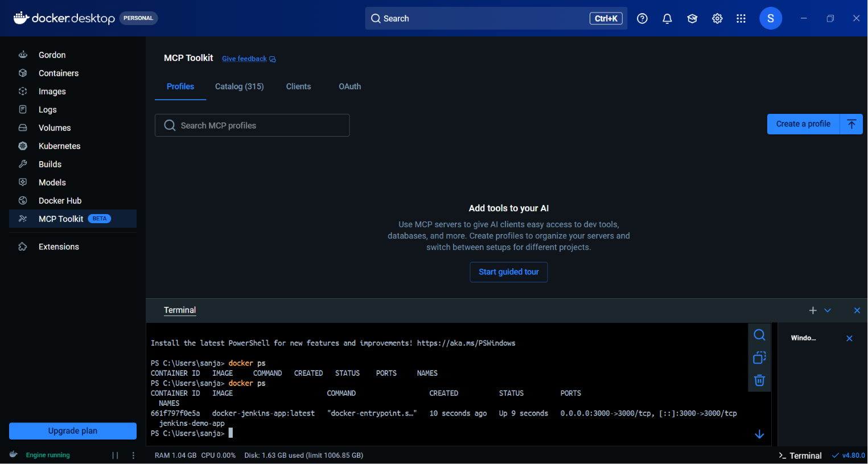868x464 pixels.
Task: Click jenkins-demo-app name in terminal output
Action: pos(192,424)
